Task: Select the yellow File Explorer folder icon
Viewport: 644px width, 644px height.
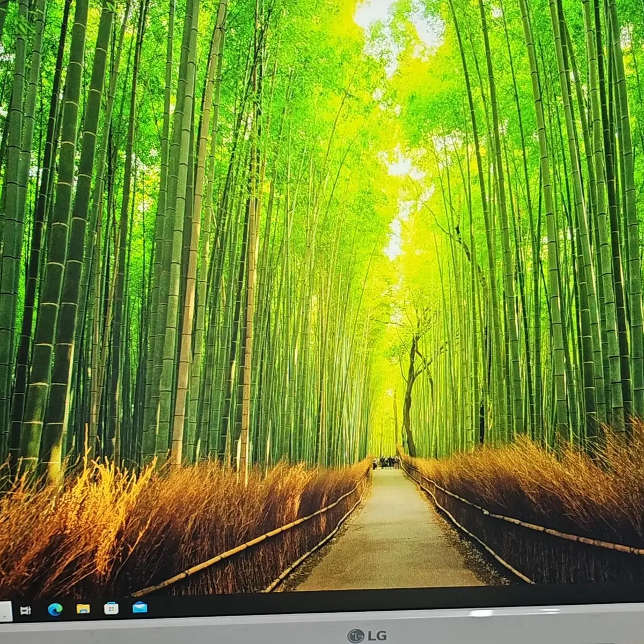Action: pyautogui.click(x=83, y=608)
